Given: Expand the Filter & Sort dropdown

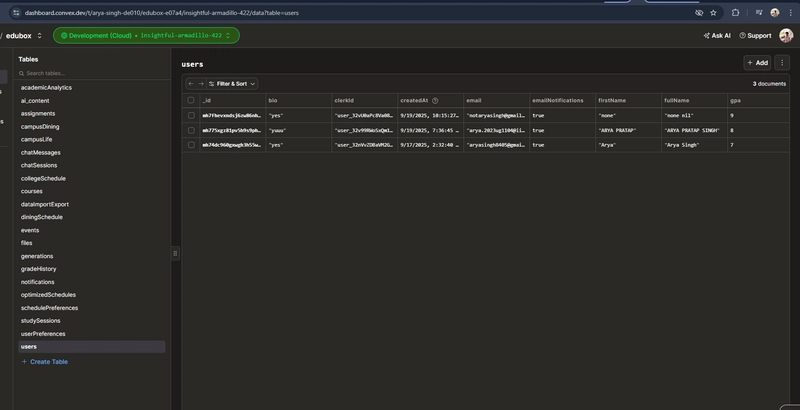Looking at the screenshot, I should tap(232, 84).
